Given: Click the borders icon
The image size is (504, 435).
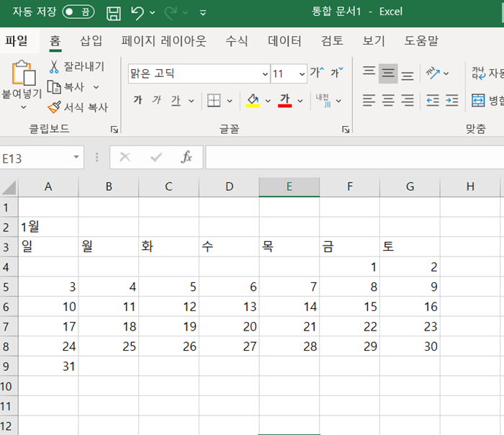Looking at the screenshot, I should point(214,100).
